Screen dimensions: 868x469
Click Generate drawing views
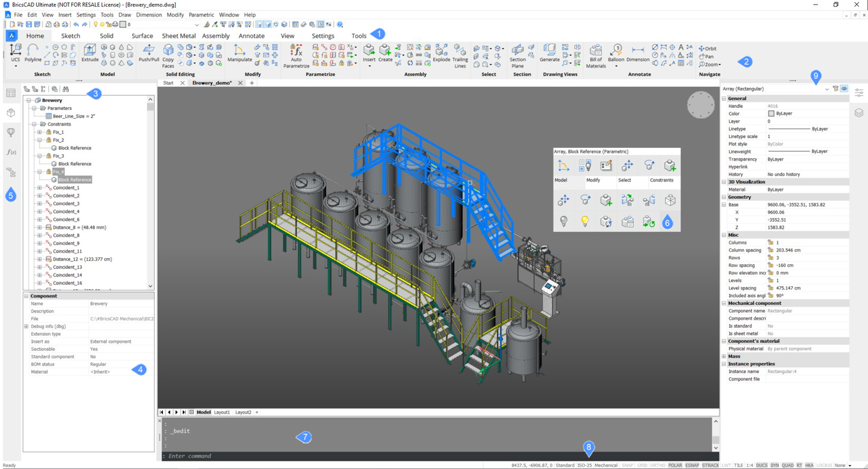click(x=550, y=53)
